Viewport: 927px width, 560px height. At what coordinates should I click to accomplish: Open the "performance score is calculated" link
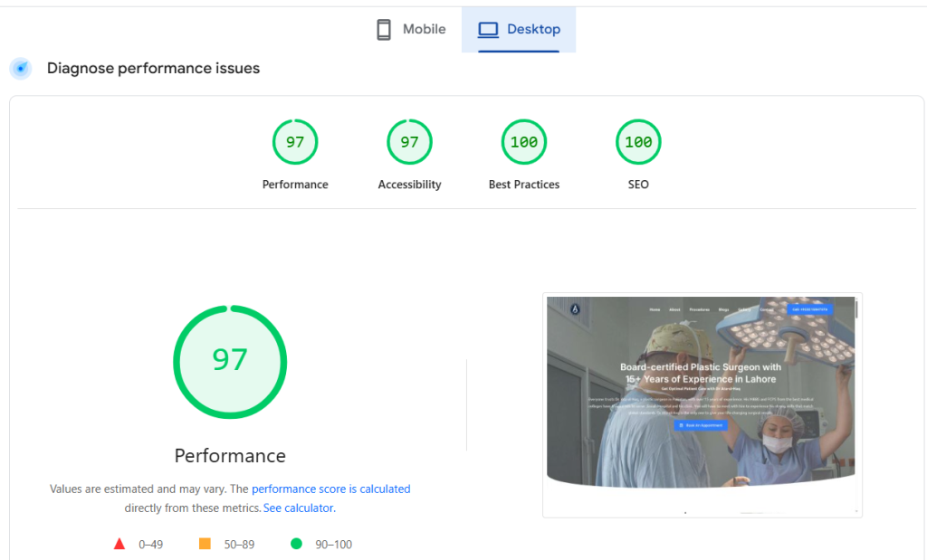(330, 489)
